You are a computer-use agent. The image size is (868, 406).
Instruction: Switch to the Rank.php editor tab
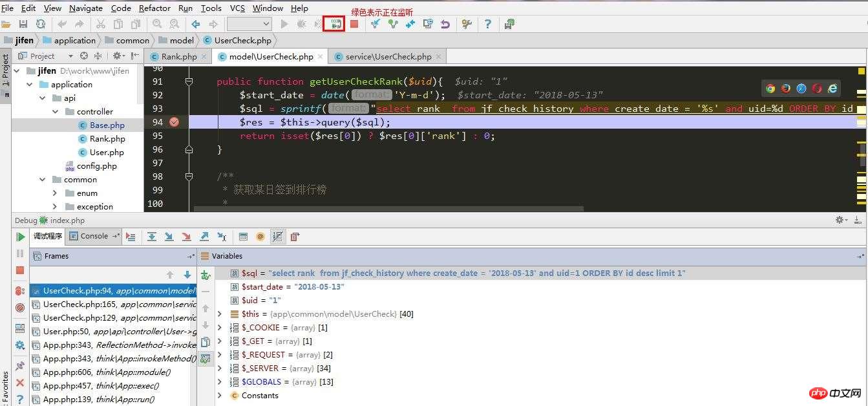[x=178, y=56]
